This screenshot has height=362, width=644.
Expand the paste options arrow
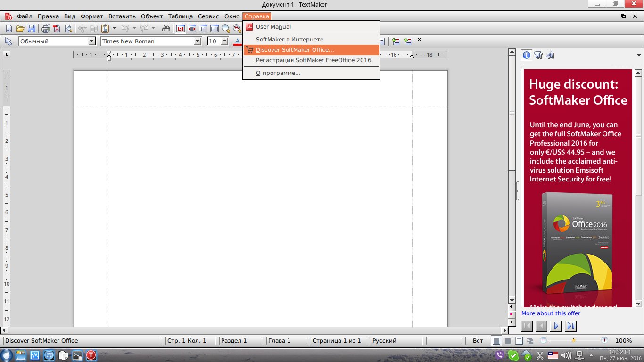114,28
